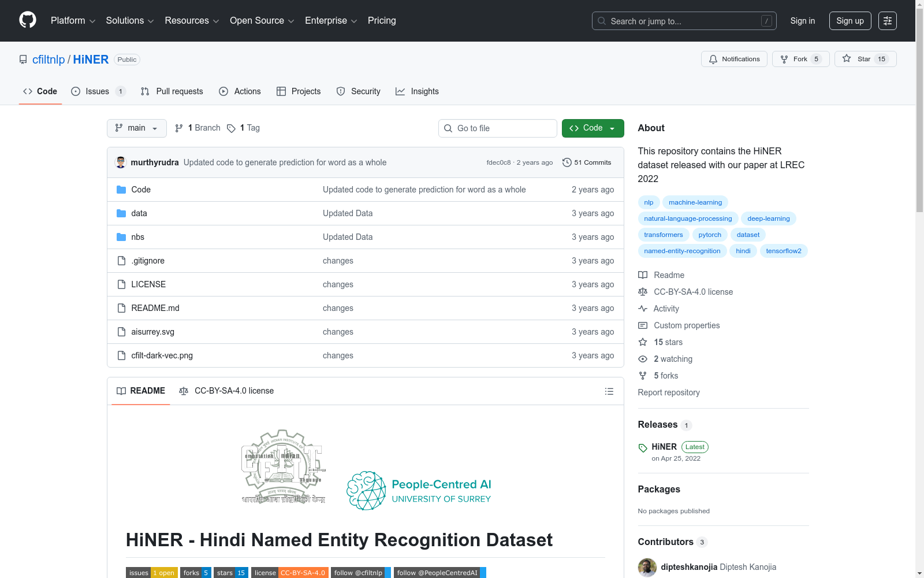Click the bell icon in Notifications

tap(713, 59)
